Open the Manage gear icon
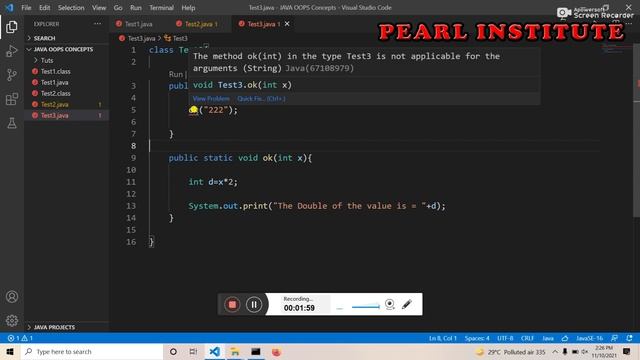Image resolution: width=640 pixels, height=360 pixels. point(12,320)
